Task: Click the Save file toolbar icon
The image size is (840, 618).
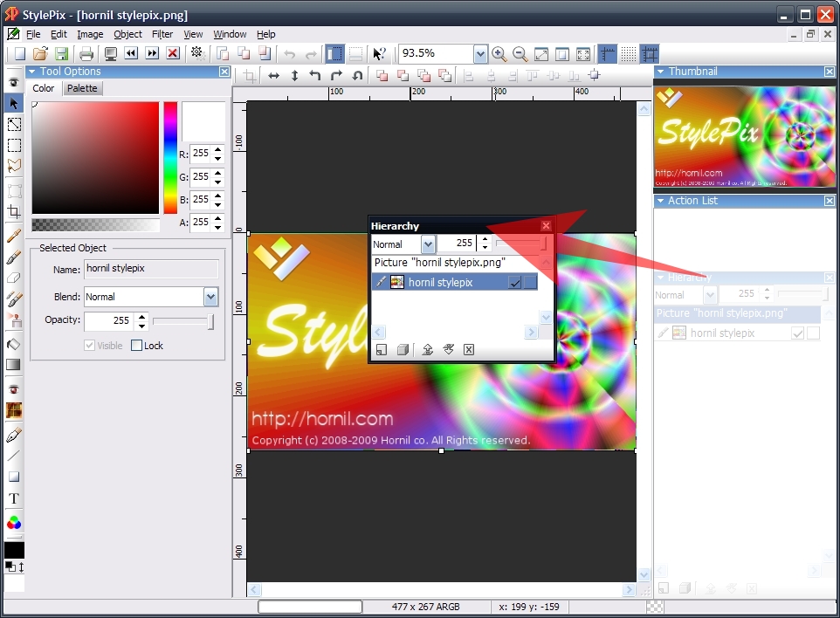Action: click(x=61, y=53)
